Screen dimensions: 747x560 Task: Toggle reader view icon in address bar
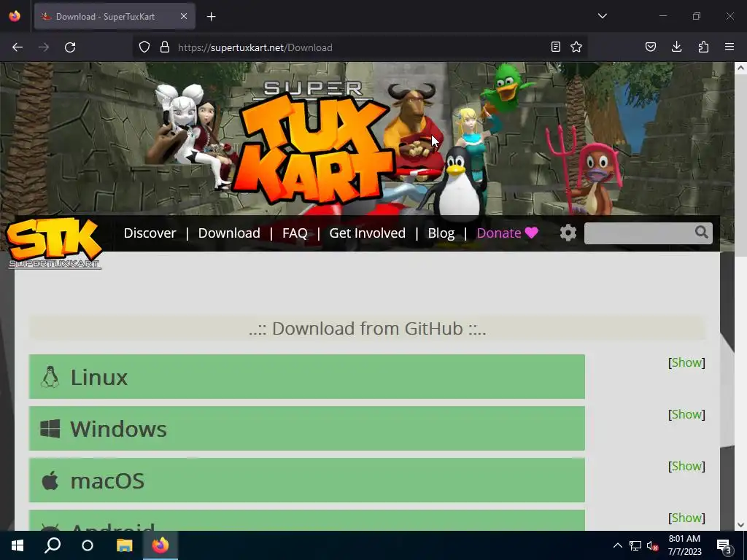pos(555,47)
